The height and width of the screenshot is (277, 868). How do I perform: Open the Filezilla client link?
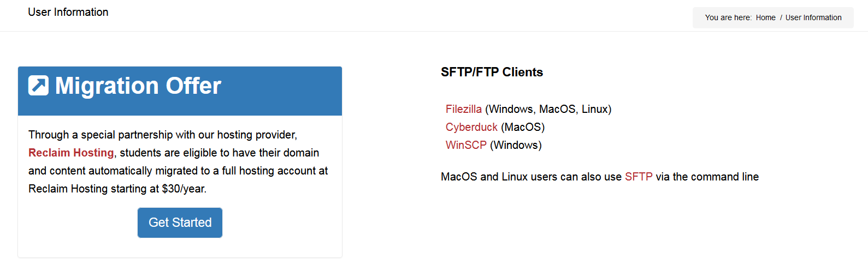pos(464,109)
